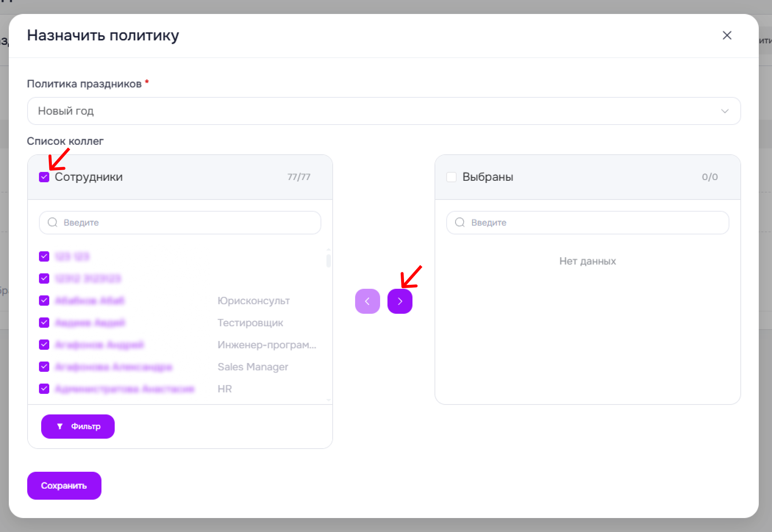Move selected employees to the right list

(400, 301)
